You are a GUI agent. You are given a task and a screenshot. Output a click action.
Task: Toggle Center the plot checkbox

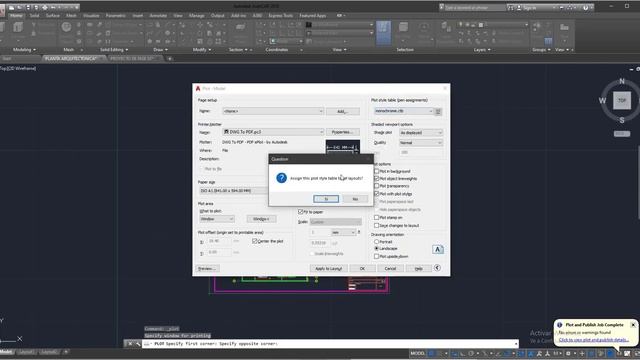coord(255,241)
